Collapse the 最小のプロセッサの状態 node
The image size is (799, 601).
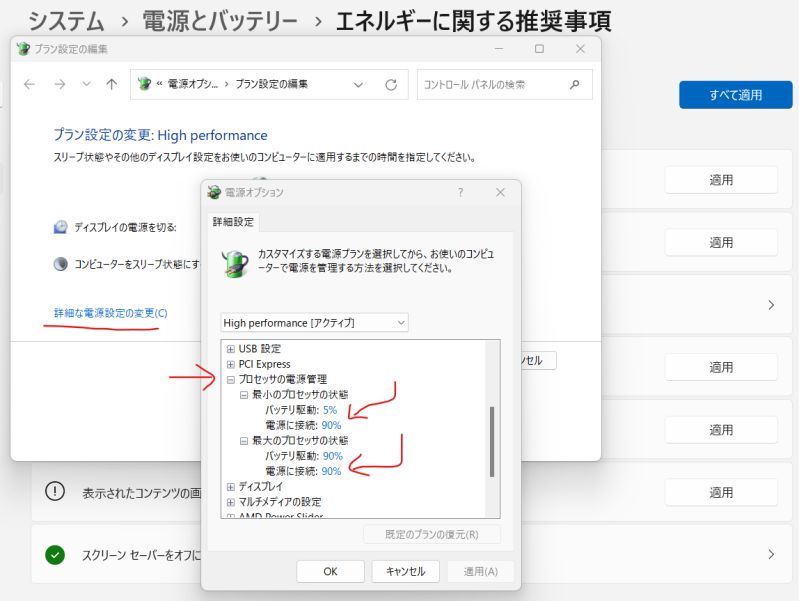point(244,395)
